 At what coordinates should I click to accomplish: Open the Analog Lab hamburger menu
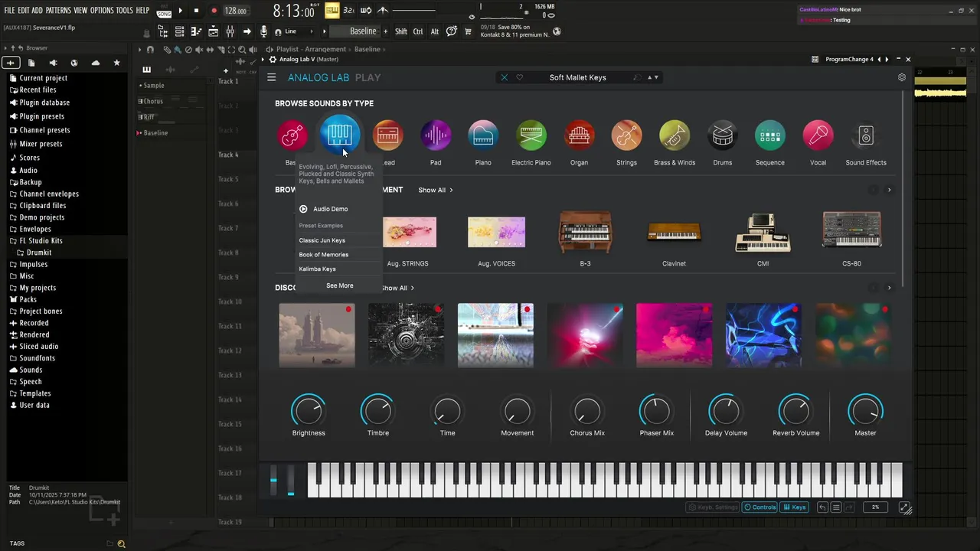tap(271, 77)
